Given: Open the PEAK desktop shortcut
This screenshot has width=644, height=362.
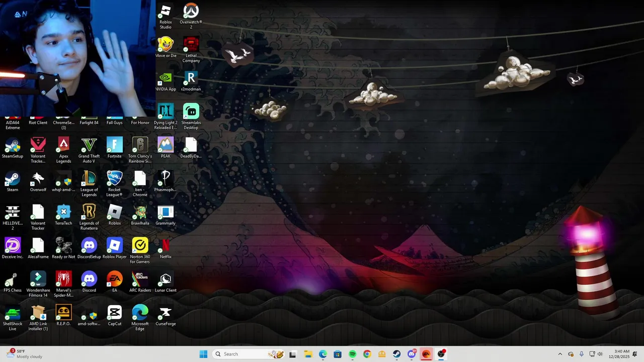Looking at the screenshot, I should 166,148.
